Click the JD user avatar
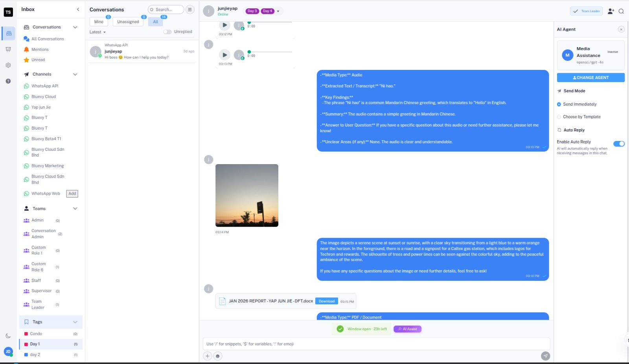The width and height of the screenshot is (629, 364). 8,351
